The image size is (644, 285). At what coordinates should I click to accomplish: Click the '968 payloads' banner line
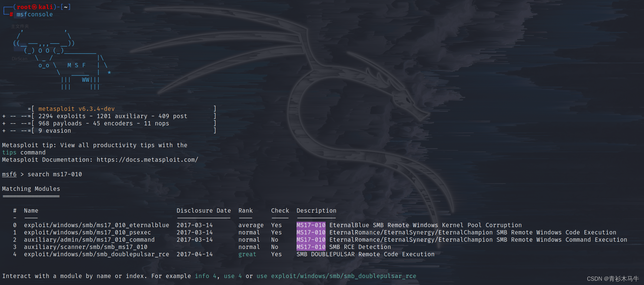pyautogui.click(x=104, y=123)
